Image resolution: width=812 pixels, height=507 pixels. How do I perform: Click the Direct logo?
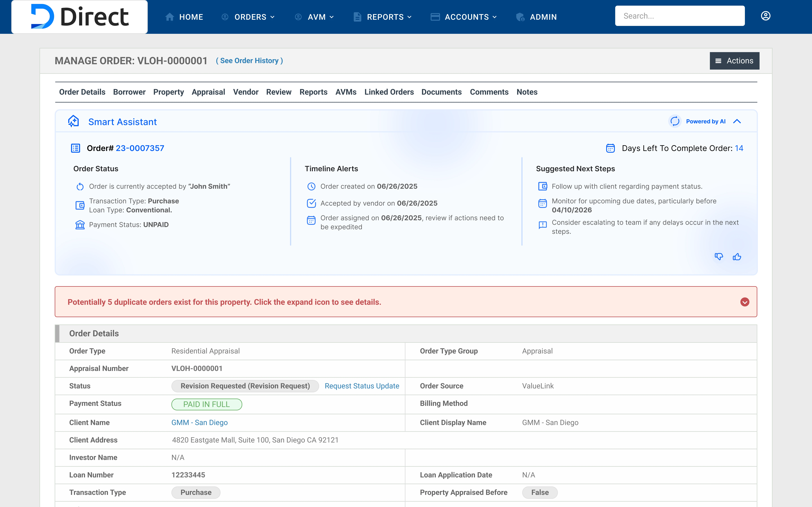(x=80, y=16)
